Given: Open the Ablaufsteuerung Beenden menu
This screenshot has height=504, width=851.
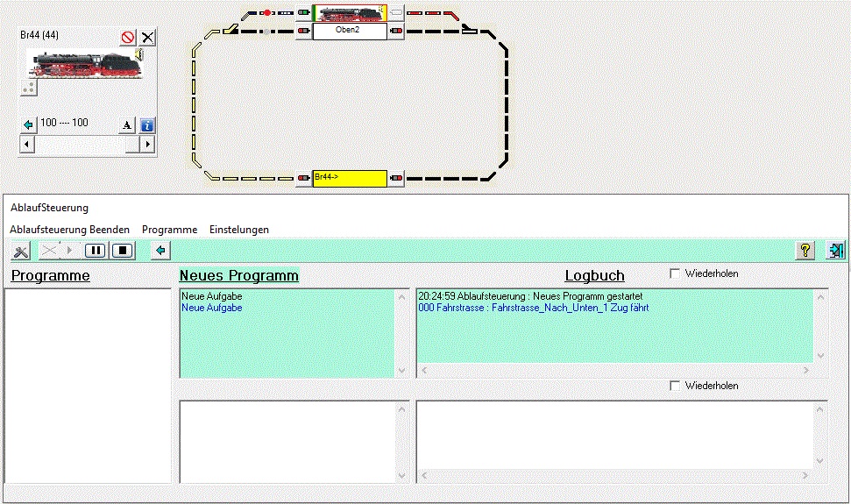Looking at the screenshot, I should tap(69, 230).
